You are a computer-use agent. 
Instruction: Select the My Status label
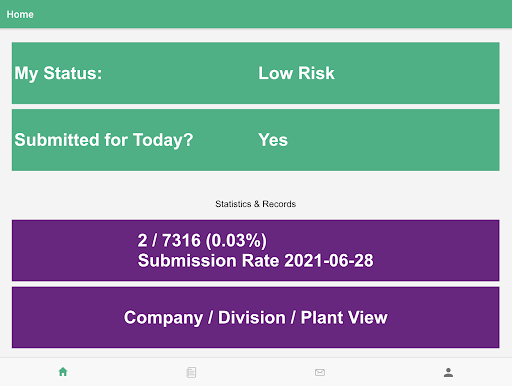click(58, 73)
